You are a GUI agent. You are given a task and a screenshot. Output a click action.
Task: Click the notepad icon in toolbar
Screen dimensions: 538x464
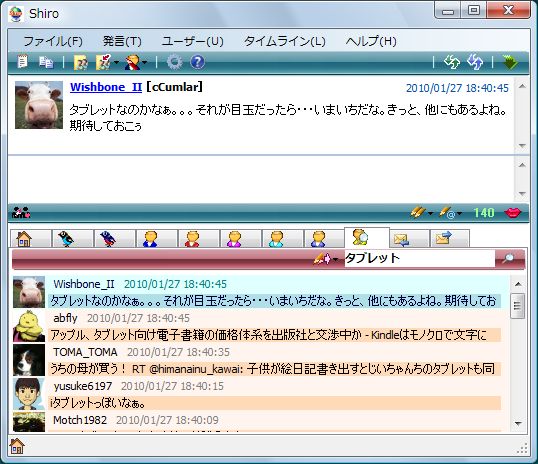[23, 62]
